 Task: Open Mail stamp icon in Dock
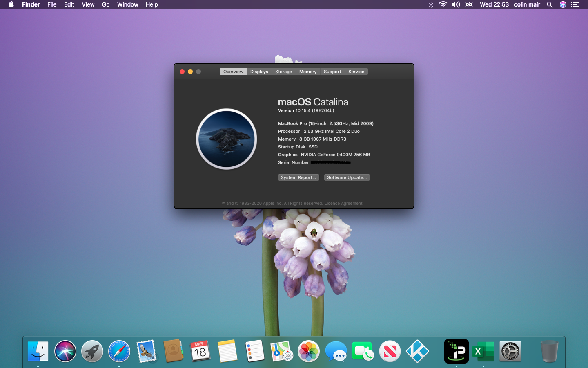146,351
